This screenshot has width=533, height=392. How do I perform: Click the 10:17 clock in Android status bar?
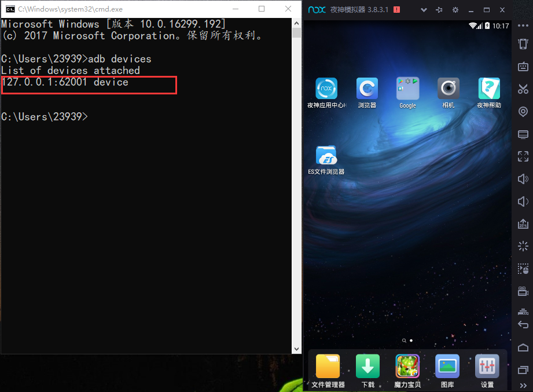coord(501,26)
